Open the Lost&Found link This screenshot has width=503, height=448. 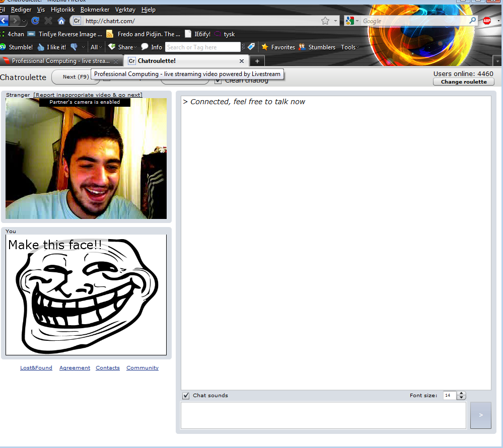36,368
